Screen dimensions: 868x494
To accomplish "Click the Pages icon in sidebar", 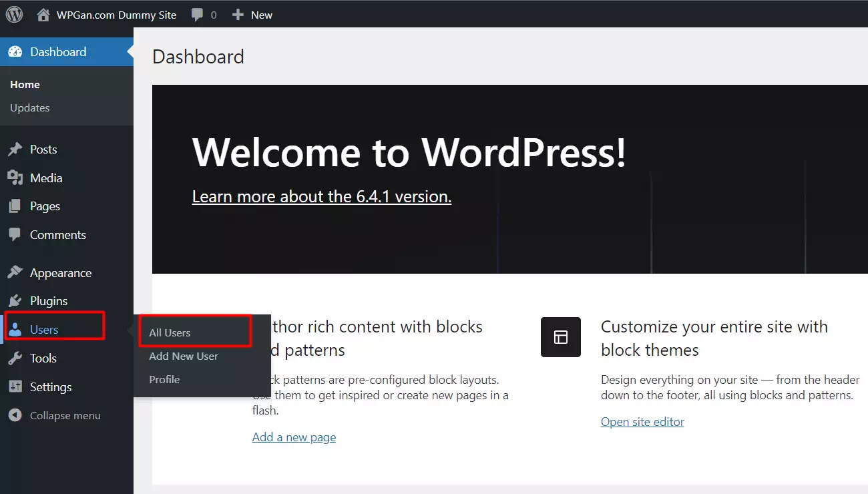I will [15, 207].
